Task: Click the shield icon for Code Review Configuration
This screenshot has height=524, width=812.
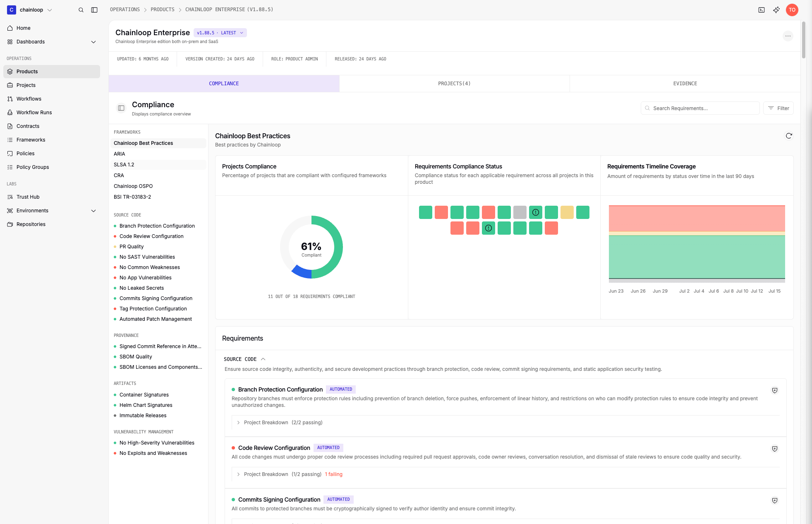Action: [x=775, y=449]
